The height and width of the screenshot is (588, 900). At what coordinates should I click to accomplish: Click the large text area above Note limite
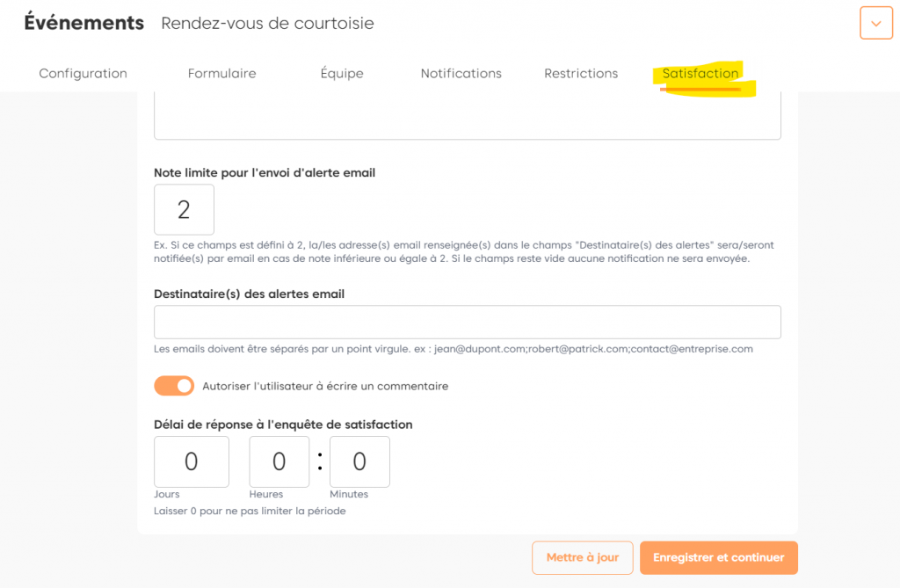tap(467, 115)
